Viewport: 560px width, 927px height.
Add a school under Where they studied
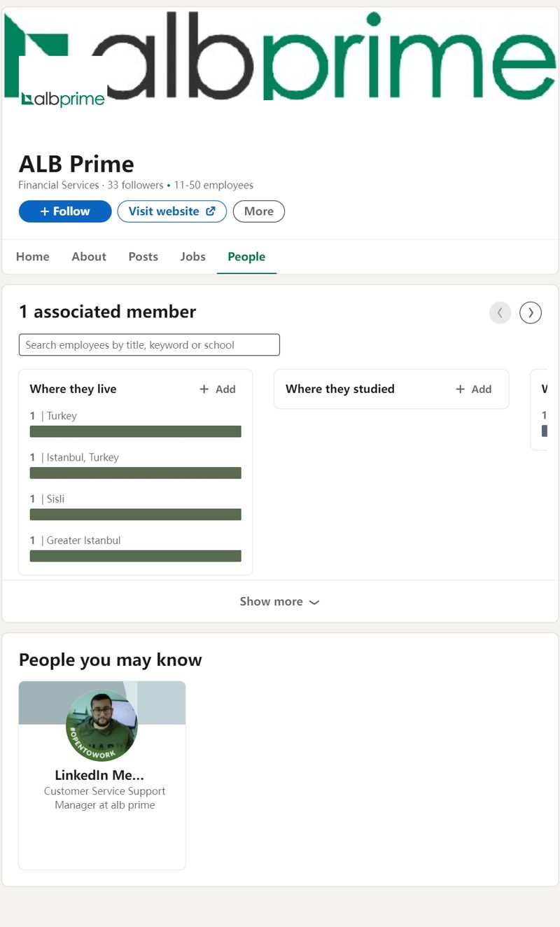click(x=474, y=389)
